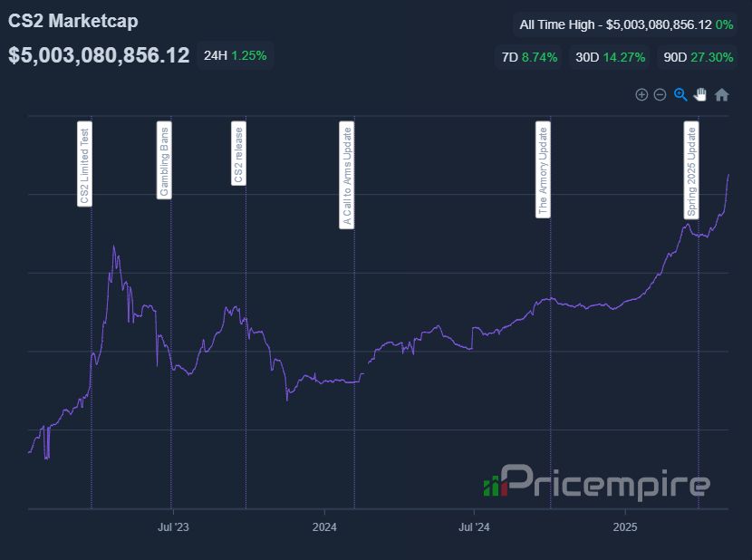Image resolution: width=752 pixels, height=560 pixels.
Task: Click the Pricempire logo watermark
Action: coord(597,482)
